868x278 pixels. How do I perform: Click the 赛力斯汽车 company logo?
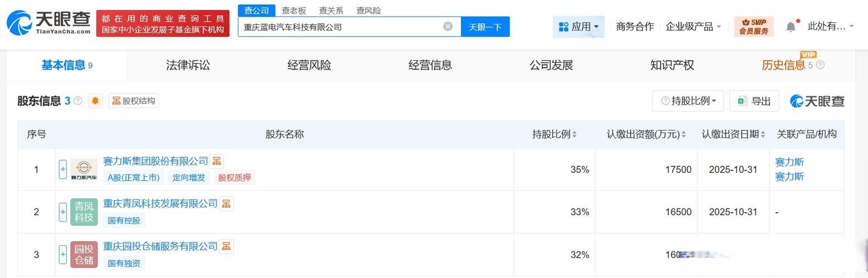click(84, 170)
